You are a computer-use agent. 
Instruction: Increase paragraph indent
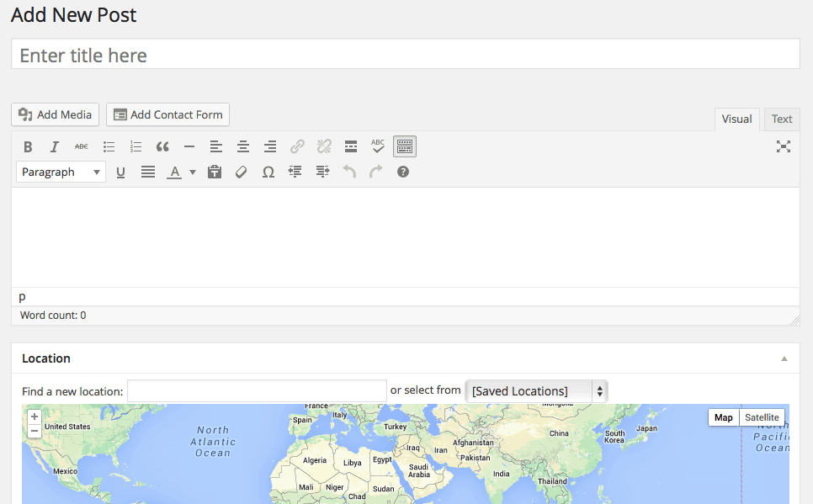322,172
